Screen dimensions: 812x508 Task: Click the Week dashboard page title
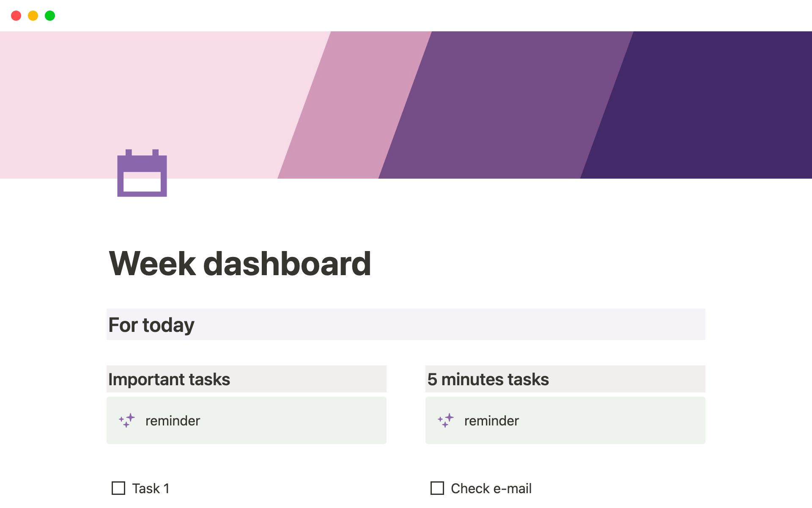(240, 263)
